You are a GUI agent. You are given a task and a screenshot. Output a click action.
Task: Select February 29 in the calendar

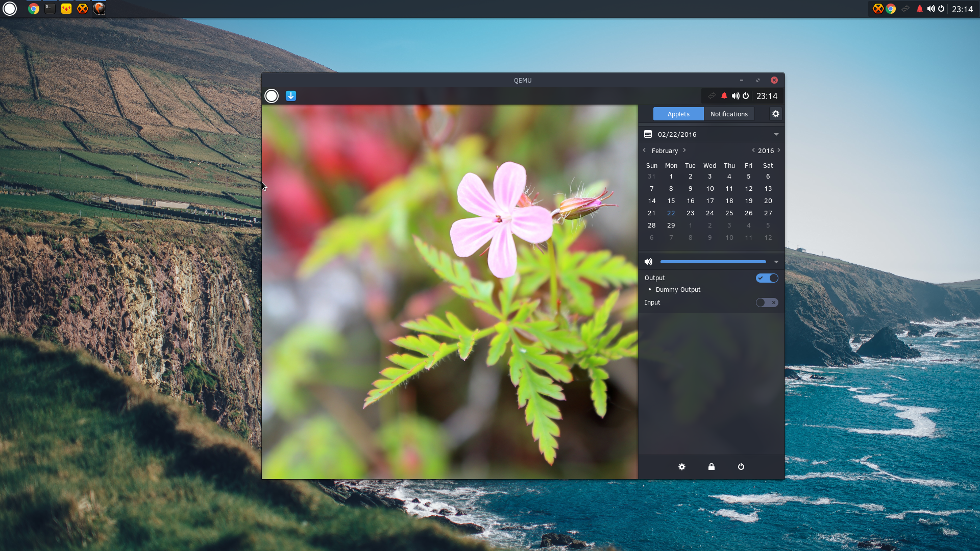pos(671,226)
